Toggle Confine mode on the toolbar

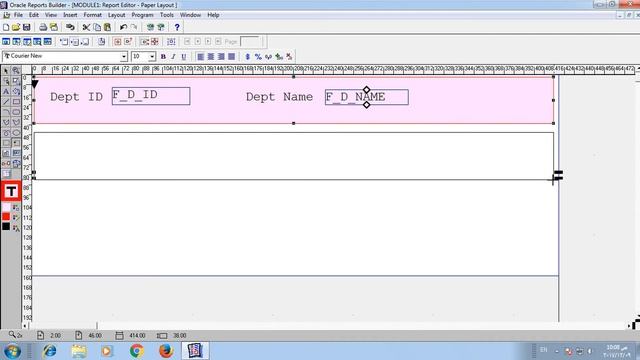coord(118,42)
